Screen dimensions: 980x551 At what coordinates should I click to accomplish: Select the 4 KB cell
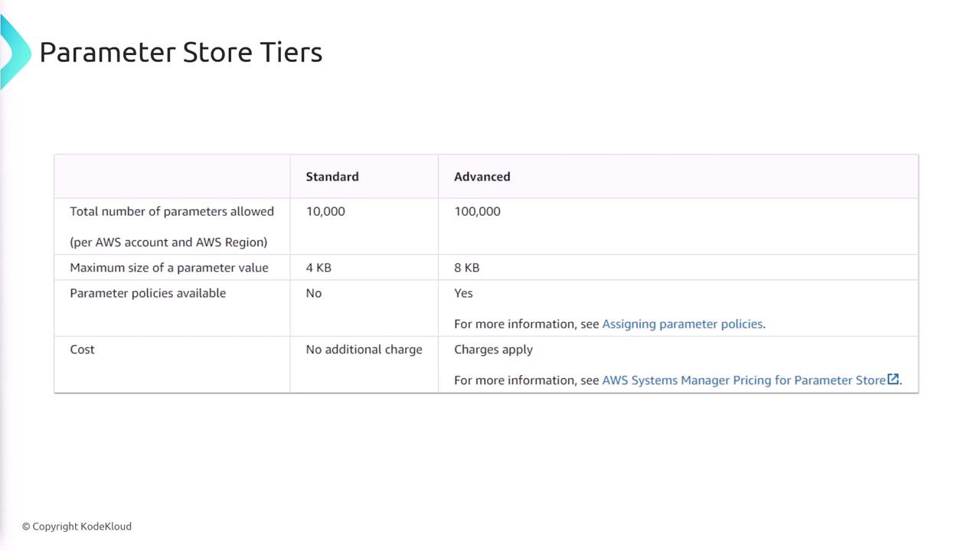[318, 268]
